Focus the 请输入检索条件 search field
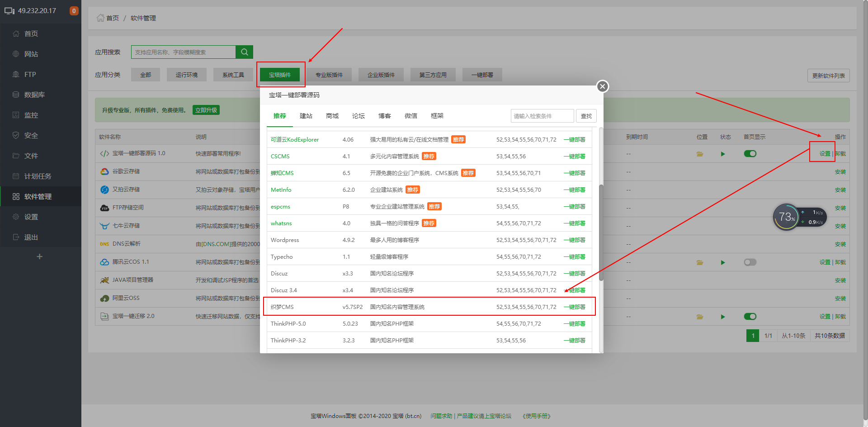This screenshot has height=427, width=868. click(542, 116)
